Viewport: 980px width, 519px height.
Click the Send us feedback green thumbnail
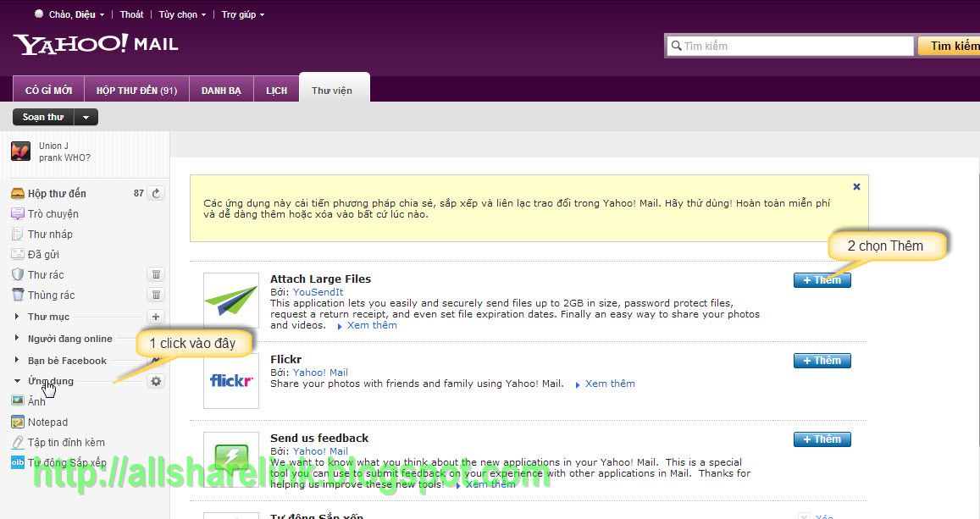click(231, 460)
